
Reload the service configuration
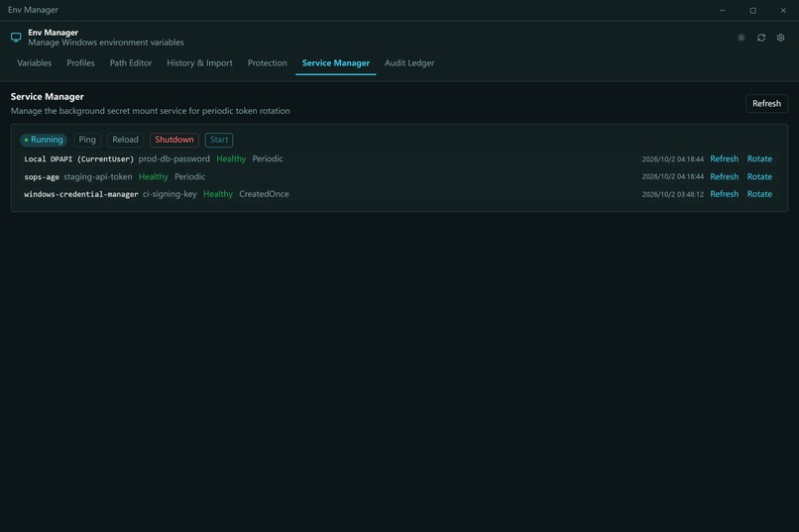pyautogui.click(x=125, y=140)
